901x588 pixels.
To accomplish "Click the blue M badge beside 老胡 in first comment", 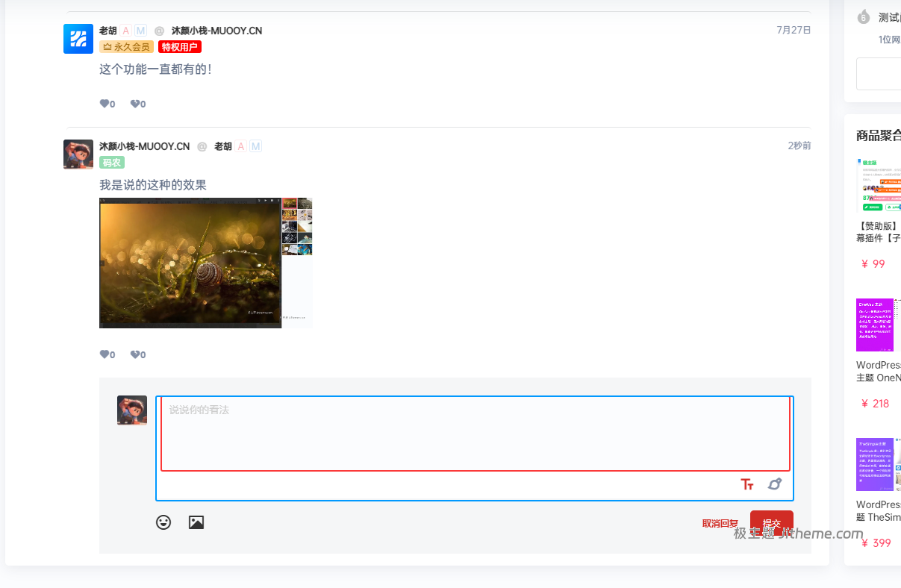I will click(141, 31).
